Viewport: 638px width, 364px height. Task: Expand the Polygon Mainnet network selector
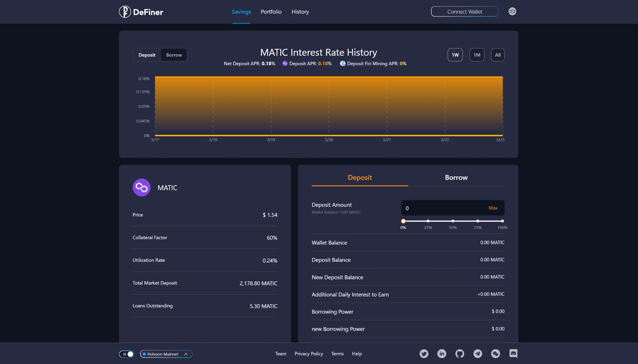click(166, 354)
